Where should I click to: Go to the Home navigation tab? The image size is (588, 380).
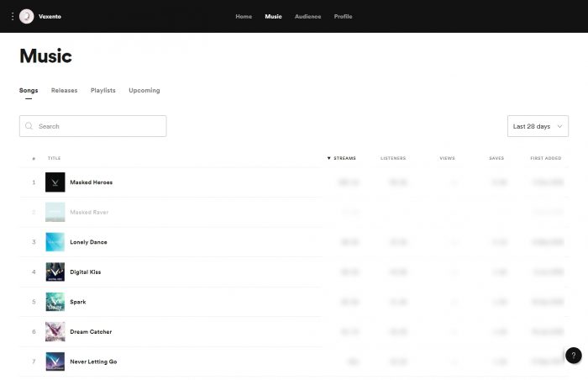click(244, 17)
